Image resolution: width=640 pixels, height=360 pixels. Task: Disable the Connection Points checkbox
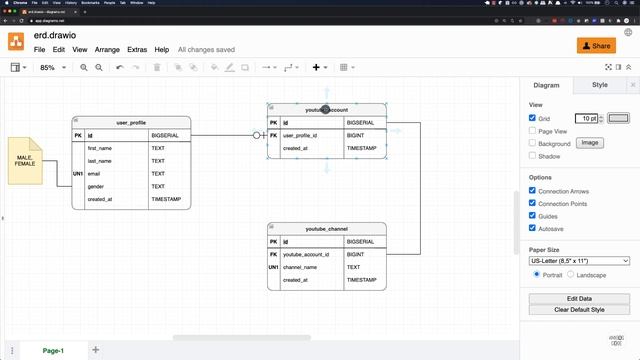coord(532,203)
